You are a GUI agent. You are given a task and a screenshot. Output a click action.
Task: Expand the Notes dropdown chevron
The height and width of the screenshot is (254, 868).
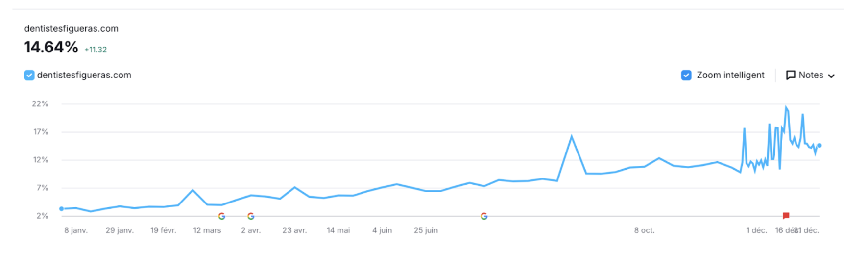pos(831,76)
